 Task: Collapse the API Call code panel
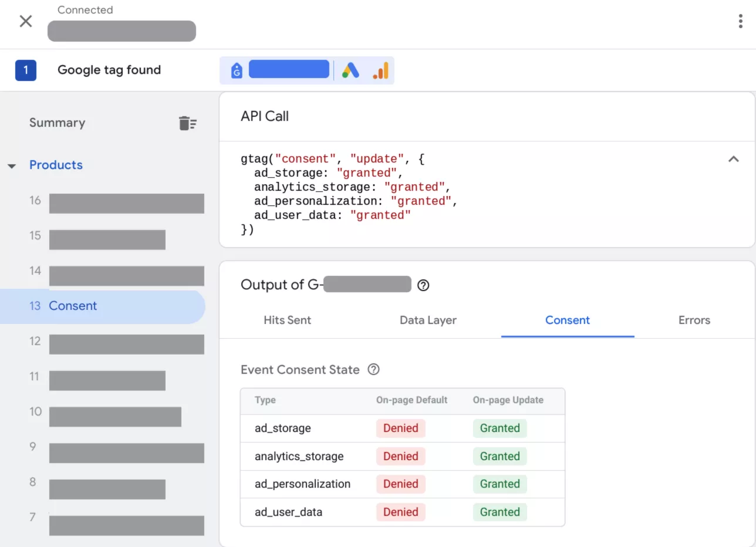[x=733, y=159]
